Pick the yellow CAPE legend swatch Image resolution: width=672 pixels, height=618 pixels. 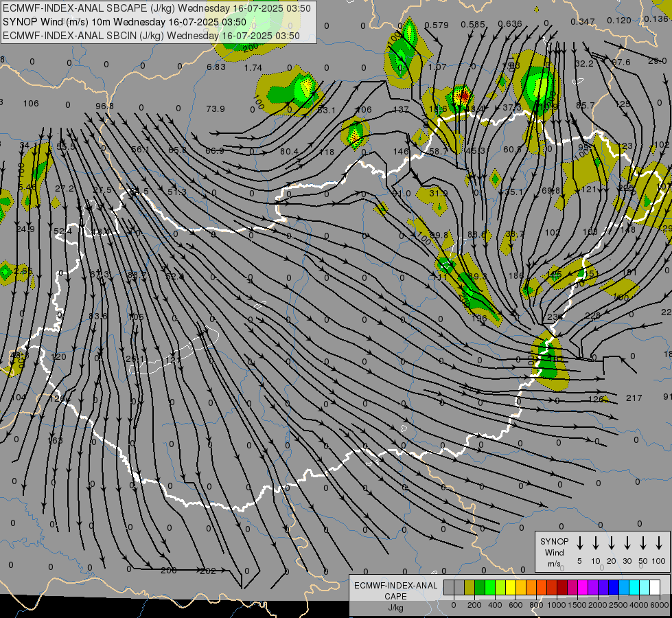pos(511,587)
